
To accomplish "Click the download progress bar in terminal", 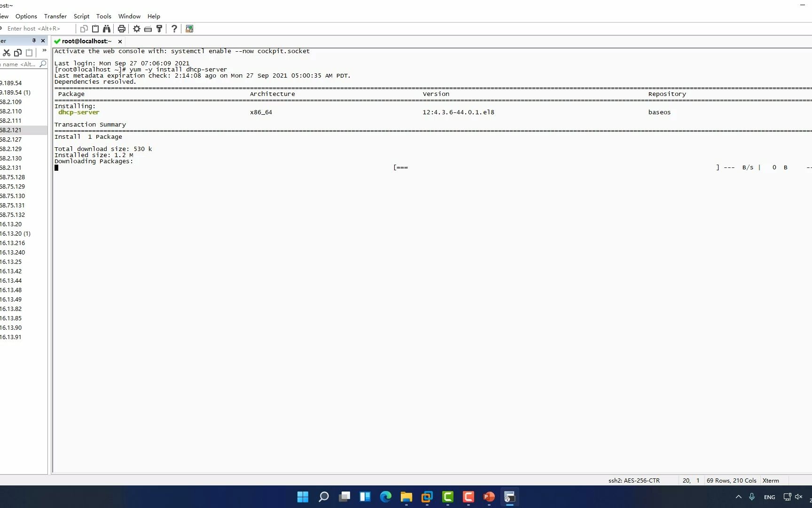I will (554, 167).
